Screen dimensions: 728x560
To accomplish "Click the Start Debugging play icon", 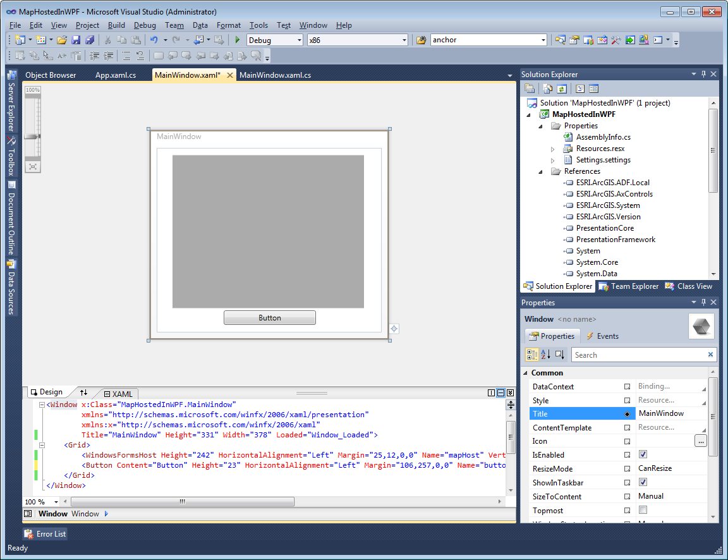I will coord(238,40).
